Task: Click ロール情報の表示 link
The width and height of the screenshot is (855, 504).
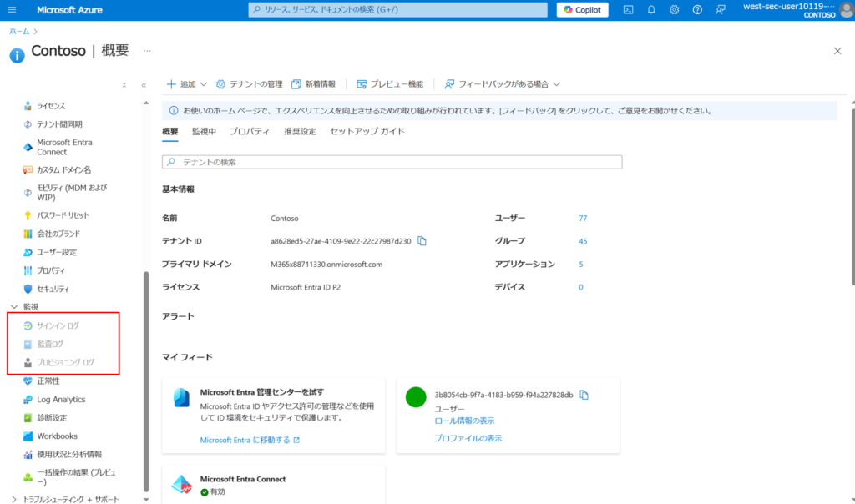Action: pos(464,421)
